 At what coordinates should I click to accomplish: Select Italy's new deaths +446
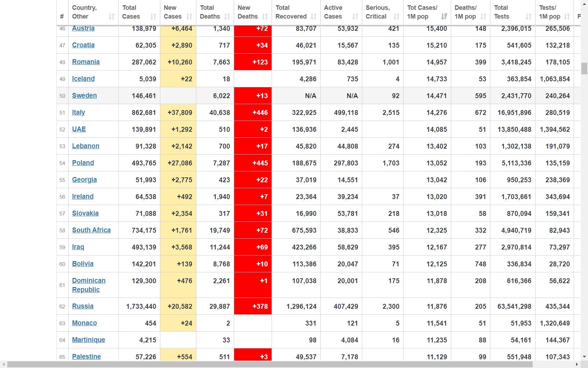pyautogui.click(x=253, y=113)
